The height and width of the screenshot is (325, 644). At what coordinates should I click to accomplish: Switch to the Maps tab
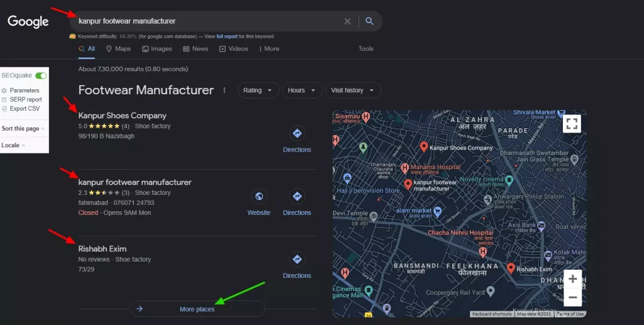pyautogui.click(x=118, y=49)
